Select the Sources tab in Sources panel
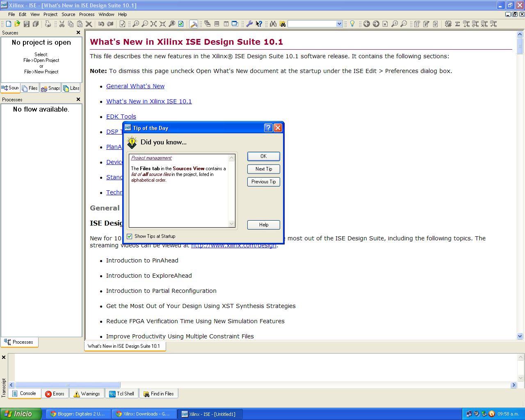 [x=11, y=88]
